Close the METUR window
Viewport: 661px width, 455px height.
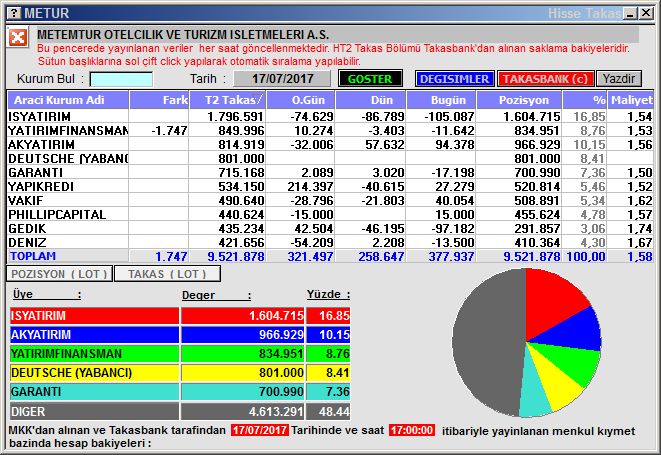pos(647,12)
